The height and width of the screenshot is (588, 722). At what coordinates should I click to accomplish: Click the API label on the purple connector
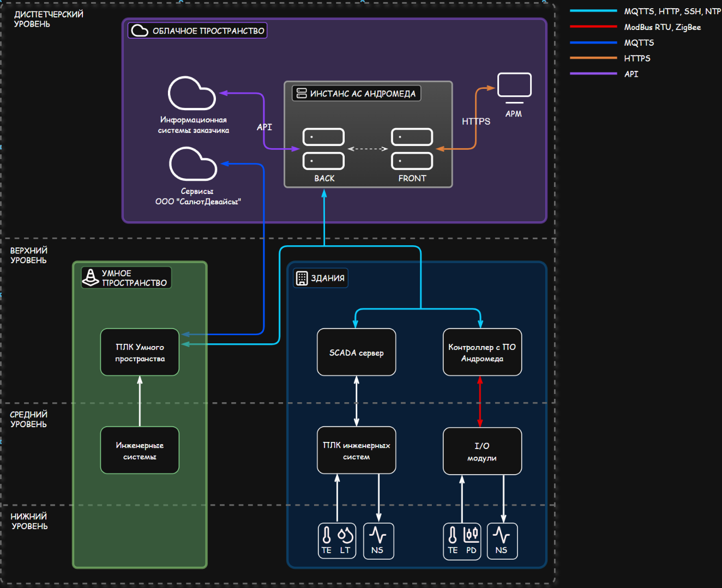[264, 127]
